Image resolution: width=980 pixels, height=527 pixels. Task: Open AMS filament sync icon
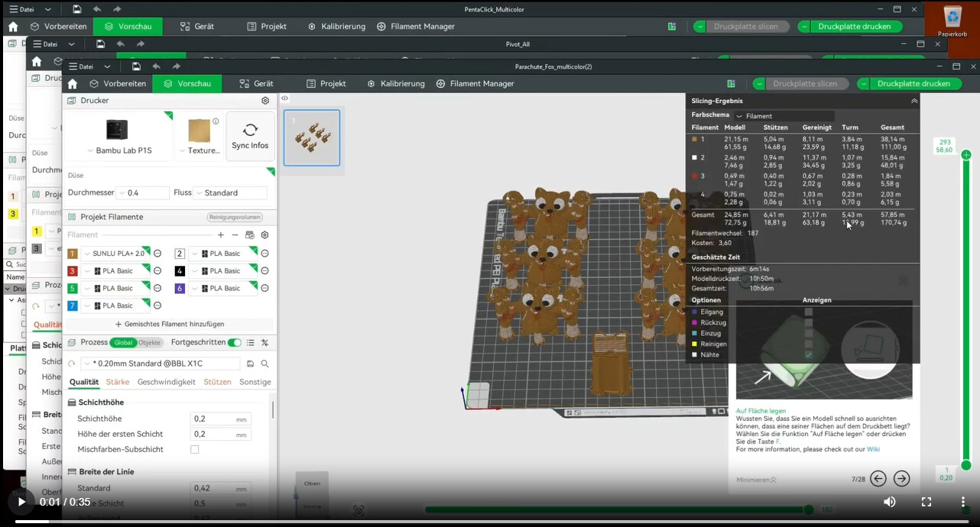(x=249, y=235)
